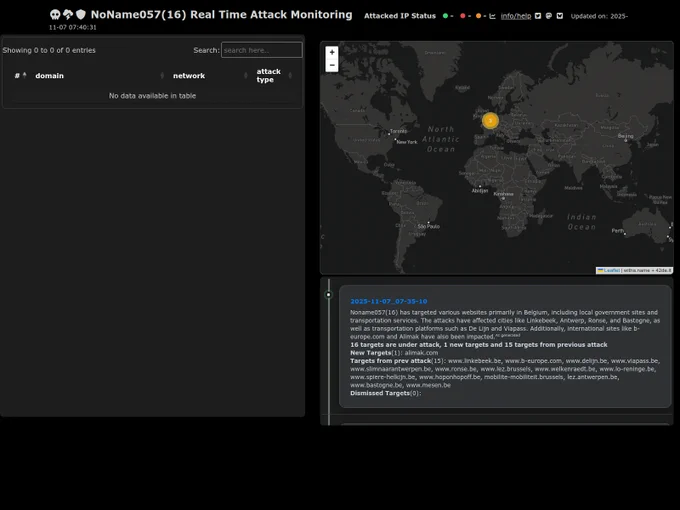
Task: Open the 2025-11-07_07-35-10 report link
Action: [389, 301]
